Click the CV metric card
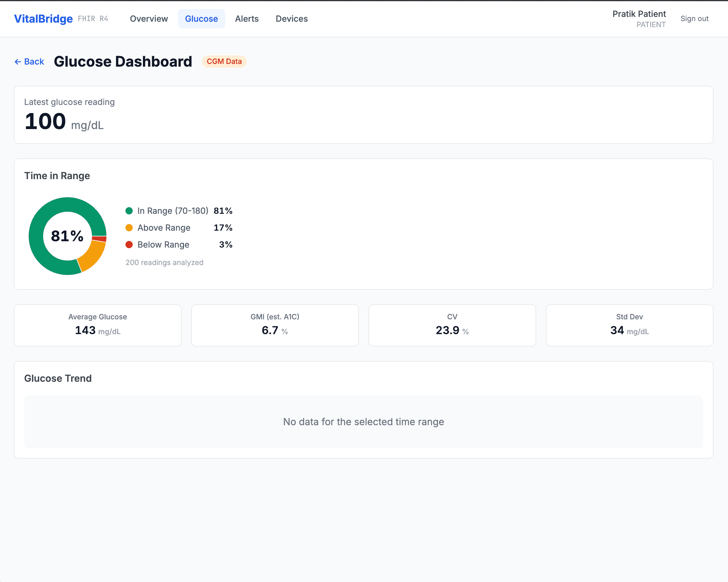 [x=452, y=325]
